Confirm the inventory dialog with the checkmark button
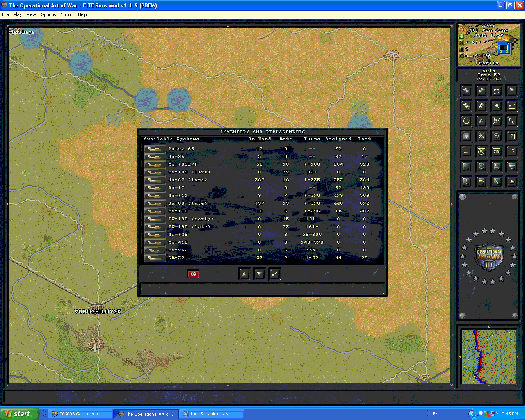 coord(275,274)
